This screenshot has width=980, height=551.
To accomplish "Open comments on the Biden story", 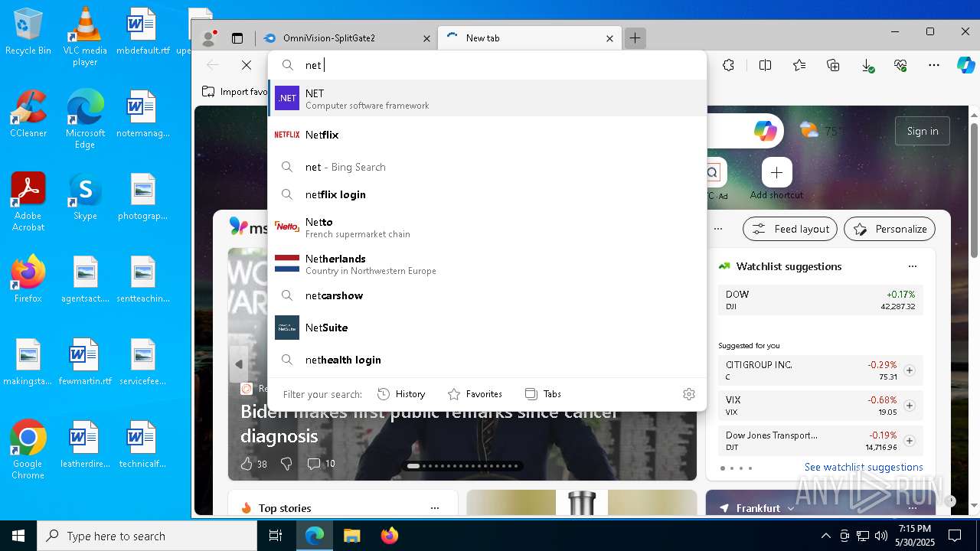I will [313, 463].
